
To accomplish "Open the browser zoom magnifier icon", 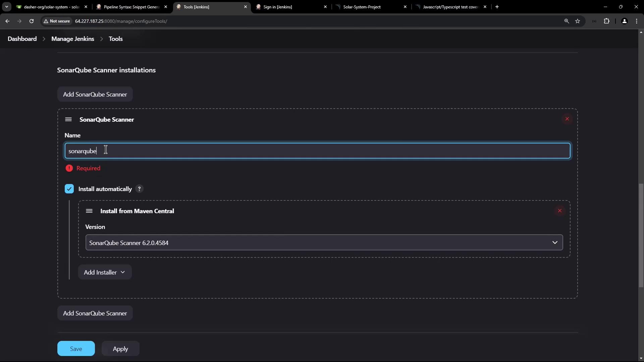I will 567,21.
